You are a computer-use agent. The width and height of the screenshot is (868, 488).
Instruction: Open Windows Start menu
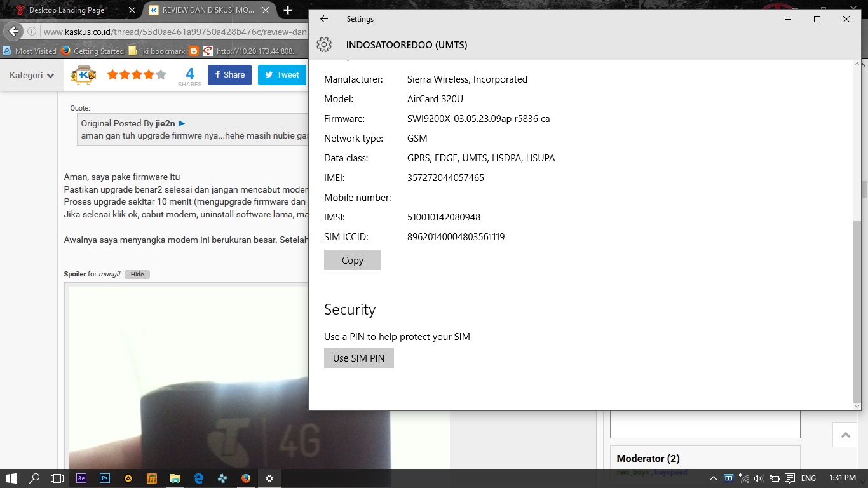[x=11, y=478]
